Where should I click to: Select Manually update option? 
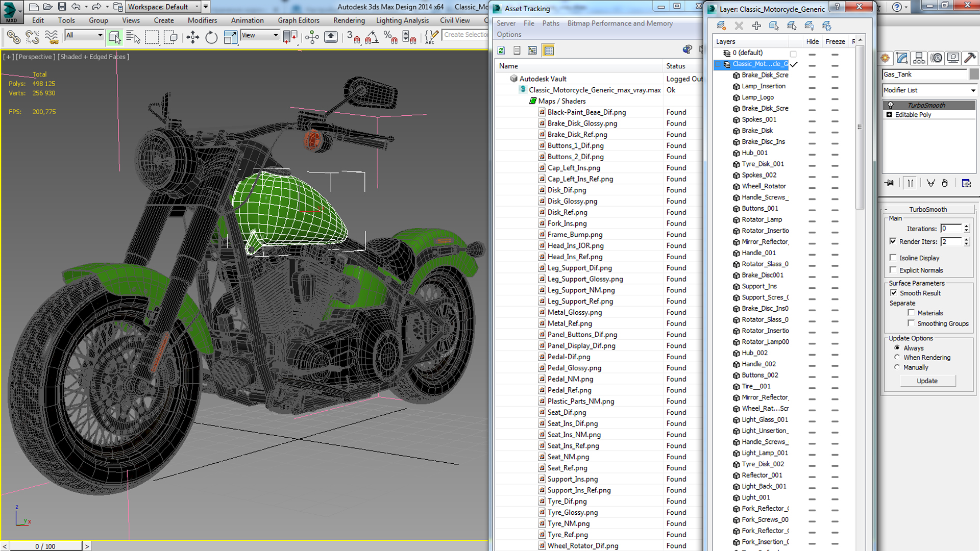pos(897,367)
